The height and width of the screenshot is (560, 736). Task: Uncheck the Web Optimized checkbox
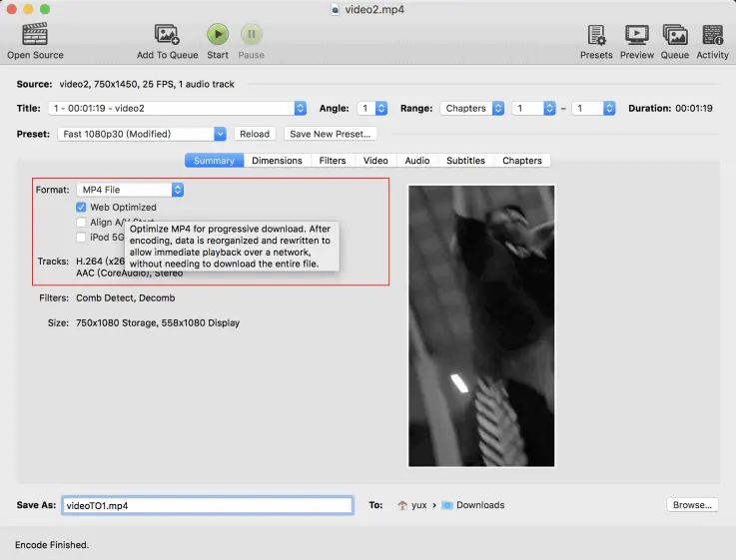[81, 208]
